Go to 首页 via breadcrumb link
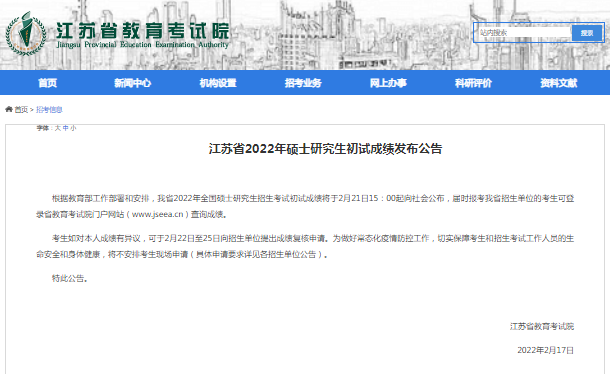610x374 pixels. (21, 110)
